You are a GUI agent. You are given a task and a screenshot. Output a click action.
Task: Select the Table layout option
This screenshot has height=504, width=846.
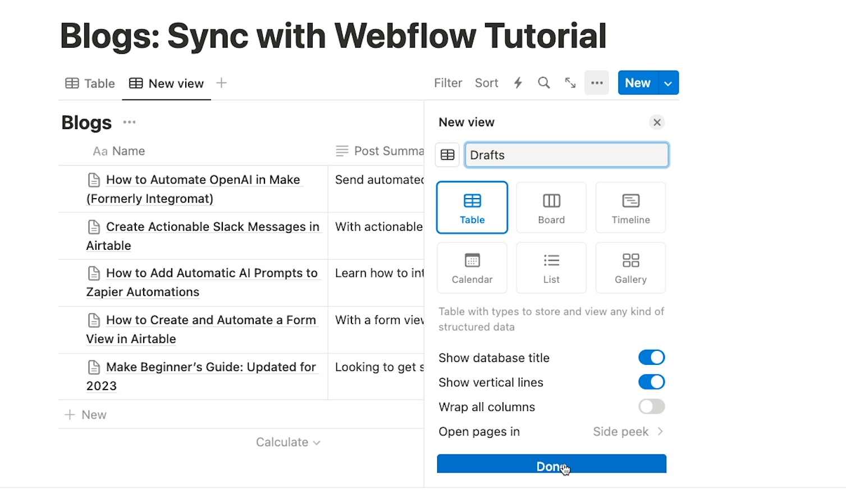(472, 208)
